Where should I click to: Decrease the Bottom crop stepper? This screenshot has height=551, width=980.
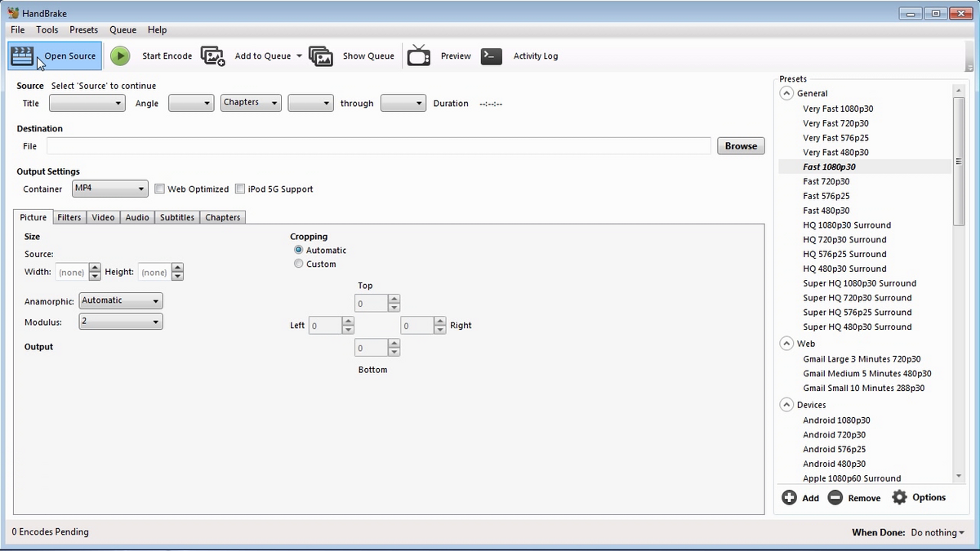(x=394, y=353)
